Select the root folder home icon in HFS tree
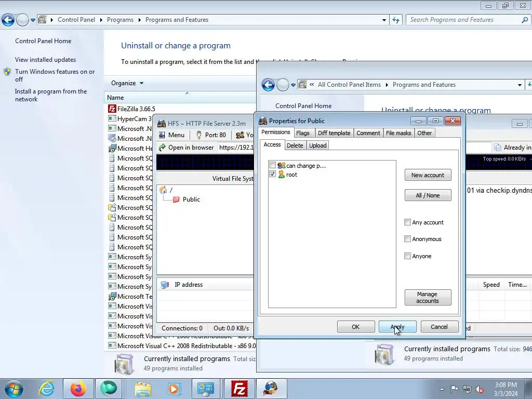This screenshot has width=532, height=399. pos(163,190)
